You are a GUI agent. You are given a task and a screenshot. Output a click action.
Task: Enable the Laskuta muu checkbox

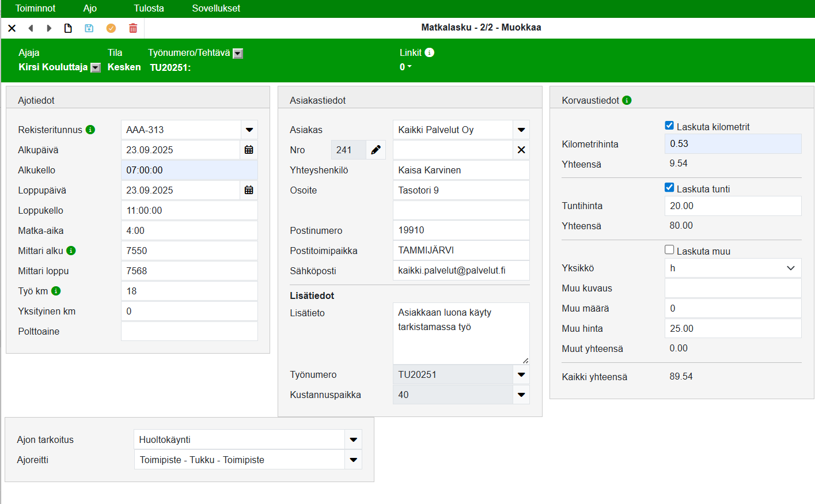pos(669,250)
